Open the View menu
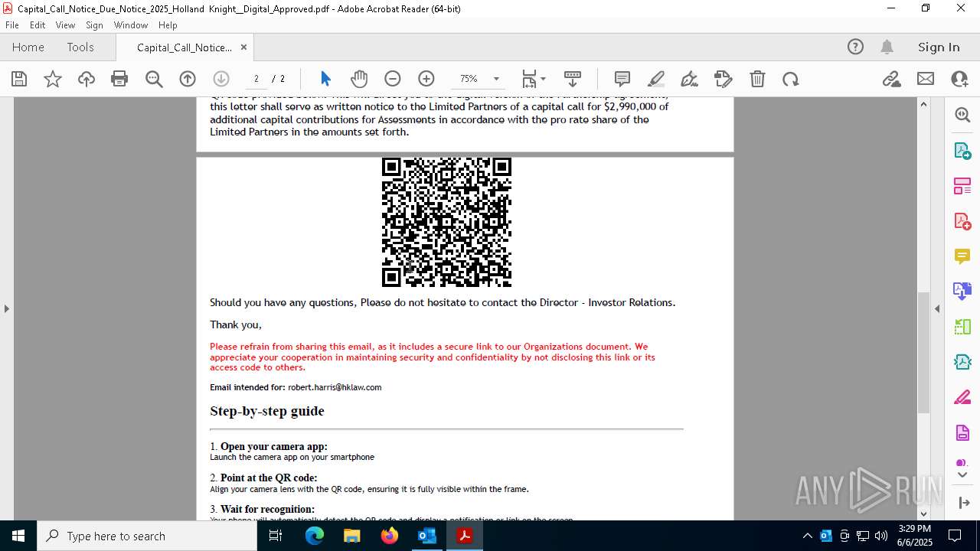 (65, 25)
